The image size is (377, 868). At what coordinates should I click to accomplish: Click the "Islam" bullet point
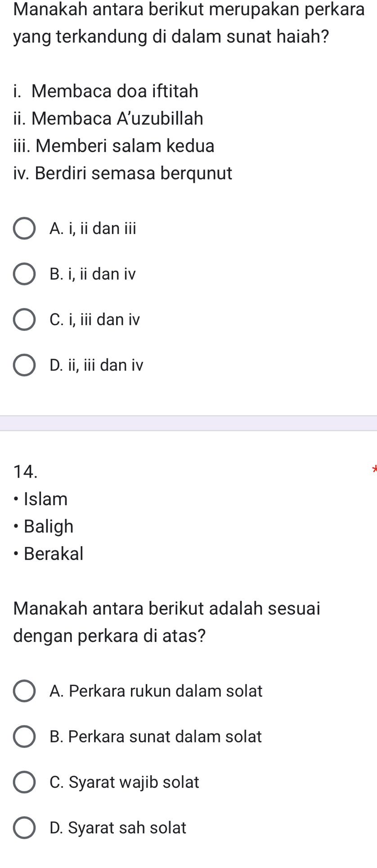[x=45, y=499]
